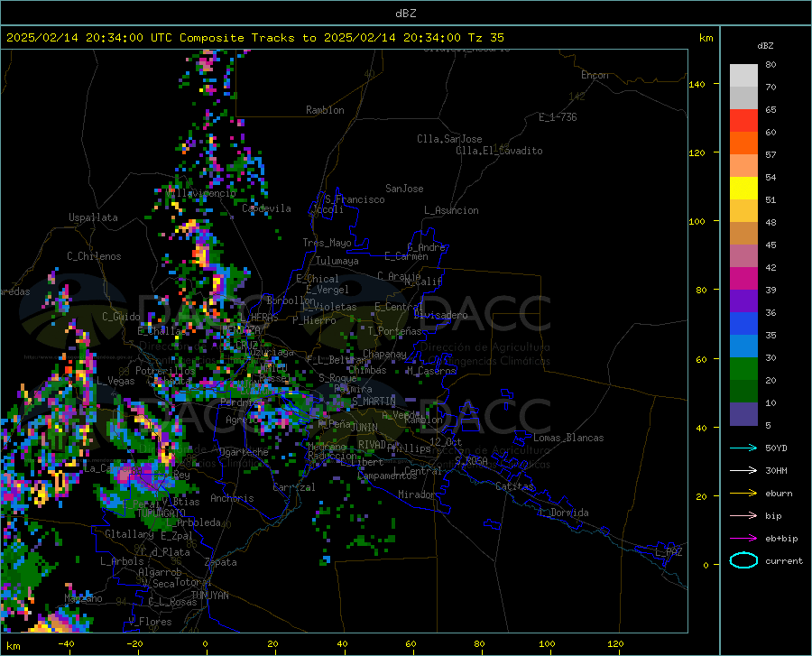Viewport: 812px width, 656px height.
Task: Click the TUNUYAN label
Action: (x=209, y=596)
